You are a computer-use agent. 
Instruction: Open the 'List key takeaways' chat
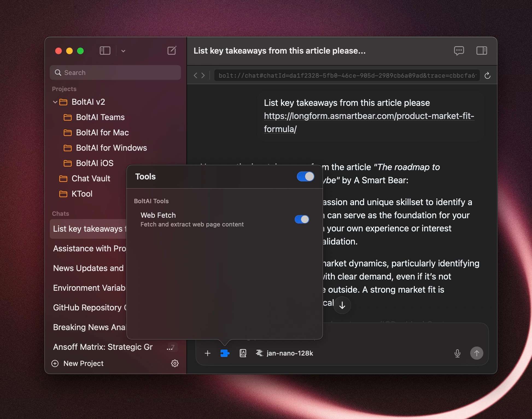point(88,229)
